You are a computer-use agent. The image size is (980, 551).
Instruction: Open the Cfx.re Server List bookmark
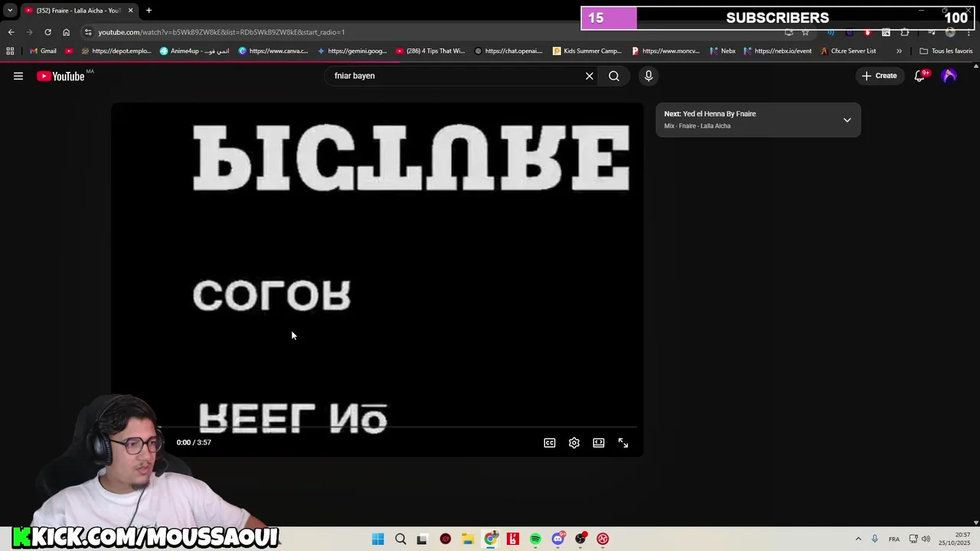(x=848, y=51)
